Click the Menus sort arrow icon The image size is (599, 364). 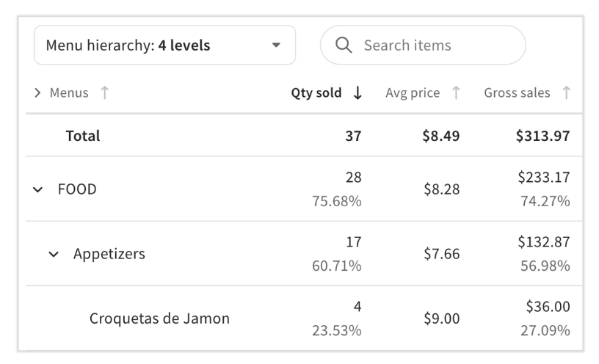coord(105,92)
